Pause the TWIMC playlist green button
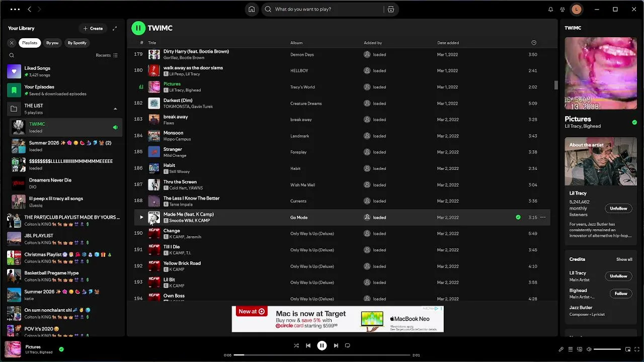The width and height of the screenshot is (644, 362). click(138, 28)
